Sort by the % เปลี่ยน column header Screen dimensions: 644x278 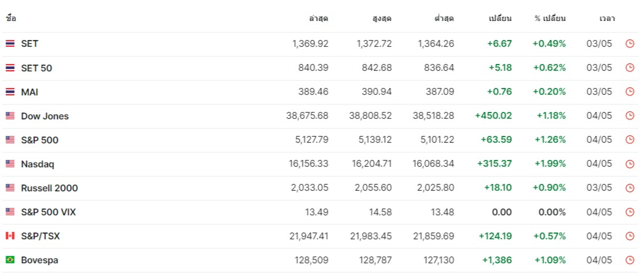tap(550, 18)
